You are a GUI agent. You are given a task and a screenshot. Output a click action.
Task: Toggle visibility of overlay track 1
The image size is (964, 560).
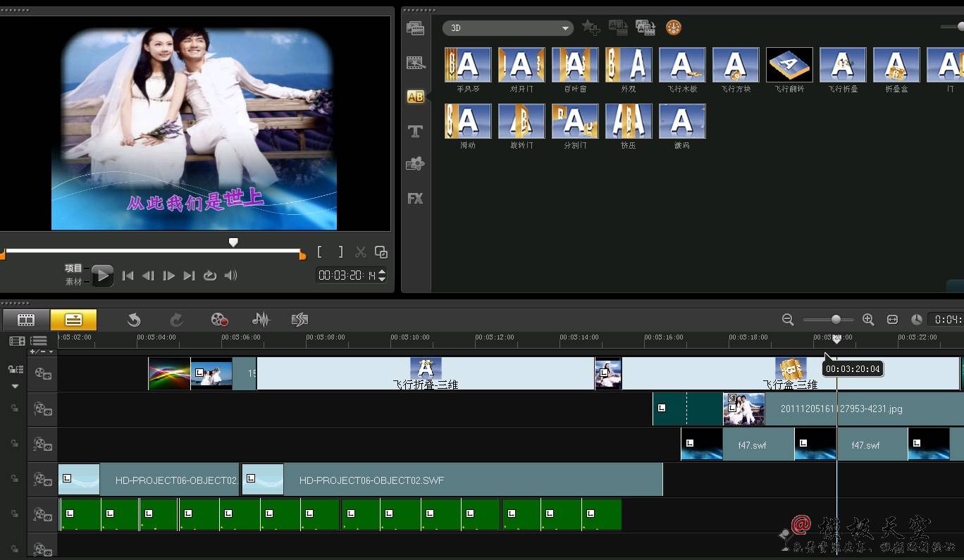click(x=43, y=409)
